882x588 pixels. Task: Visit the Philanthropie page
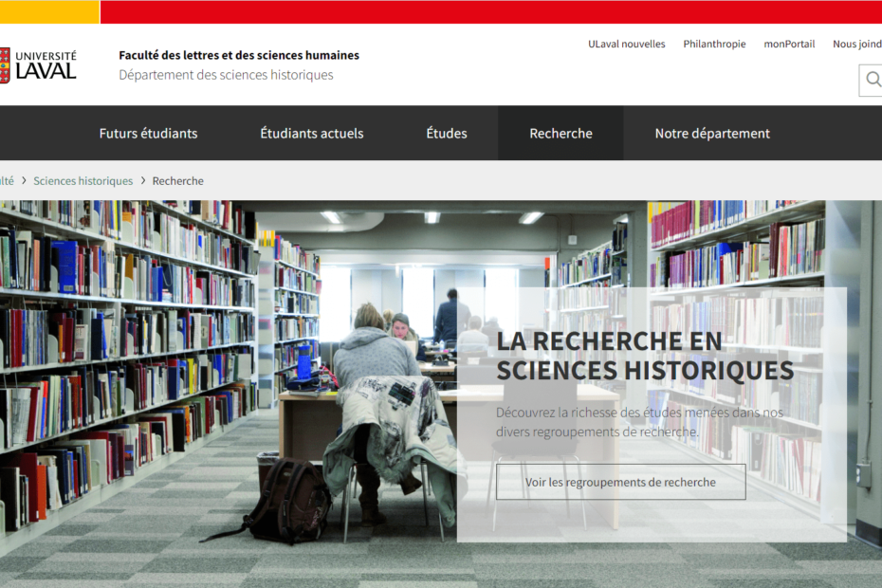pyautogui.click(x=714, y=44)
